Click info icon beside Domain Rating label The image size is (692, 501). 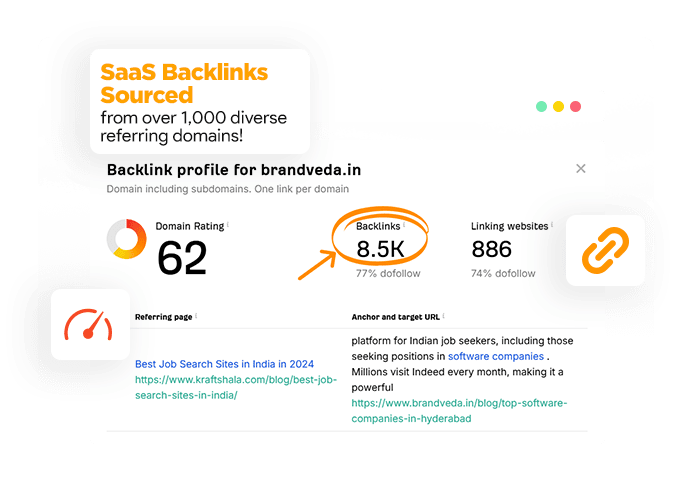click(227, 225)
